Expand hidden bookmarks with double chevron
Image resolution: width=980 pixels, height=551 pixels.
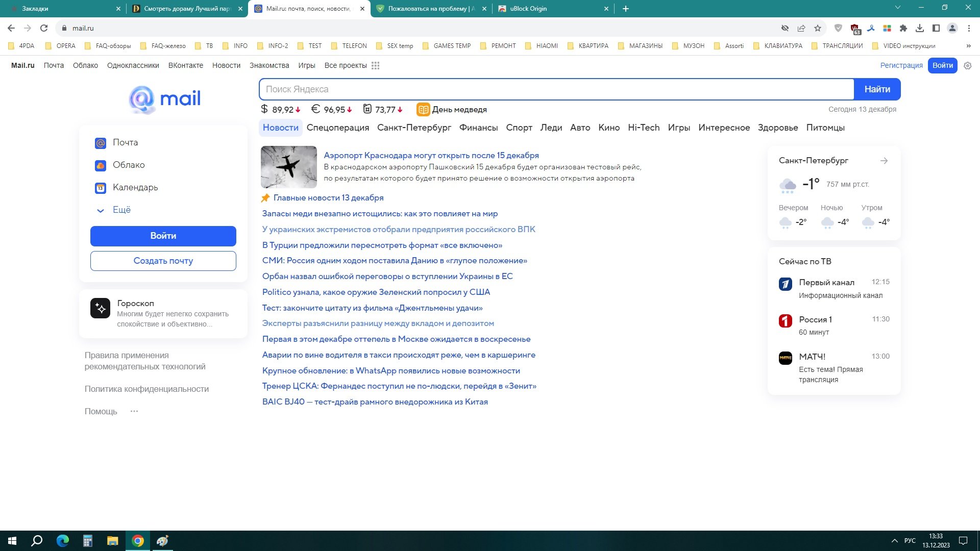pyautogui.click(x=968, y=45)
